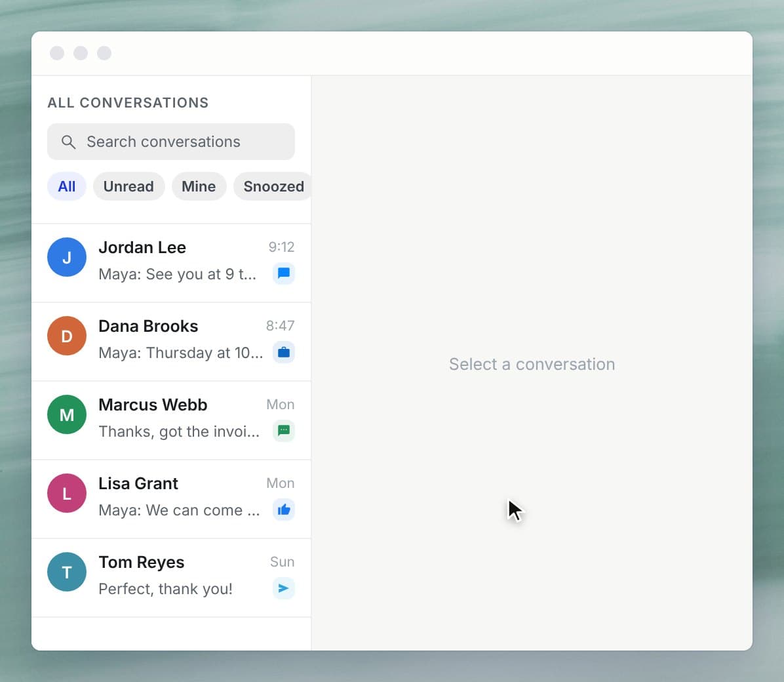Screen dimensions: 784x682
Task: Click the briefcase icon in Dana Brooks' row
Action: click(x=283, y=352)
